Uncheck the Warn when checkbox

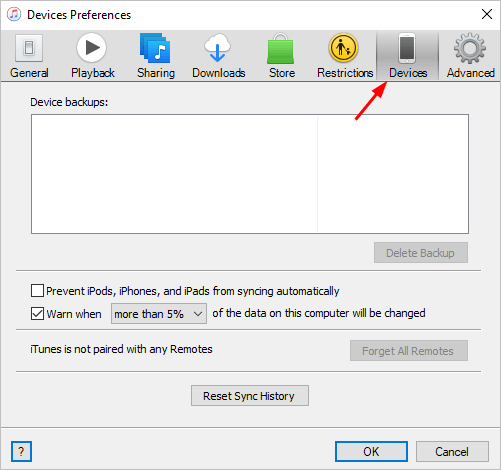37,314
